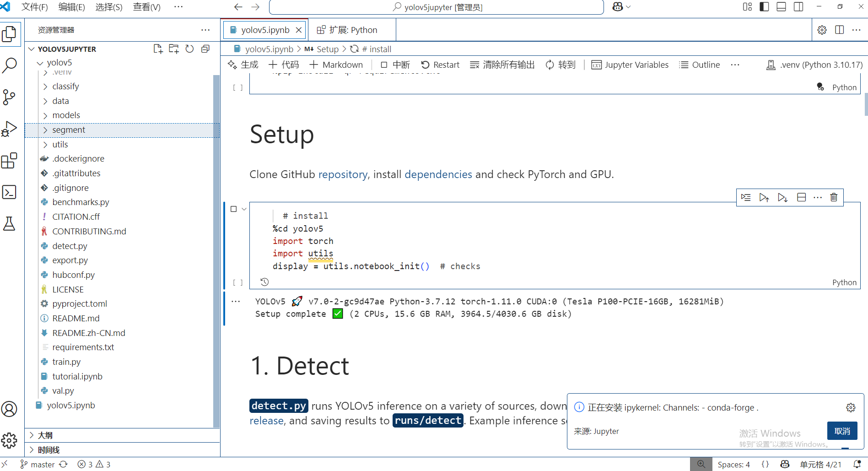The height and width of the screenshot is (471, 868).
Task: Collapse all folders in explorer
Action: [205, 49]
